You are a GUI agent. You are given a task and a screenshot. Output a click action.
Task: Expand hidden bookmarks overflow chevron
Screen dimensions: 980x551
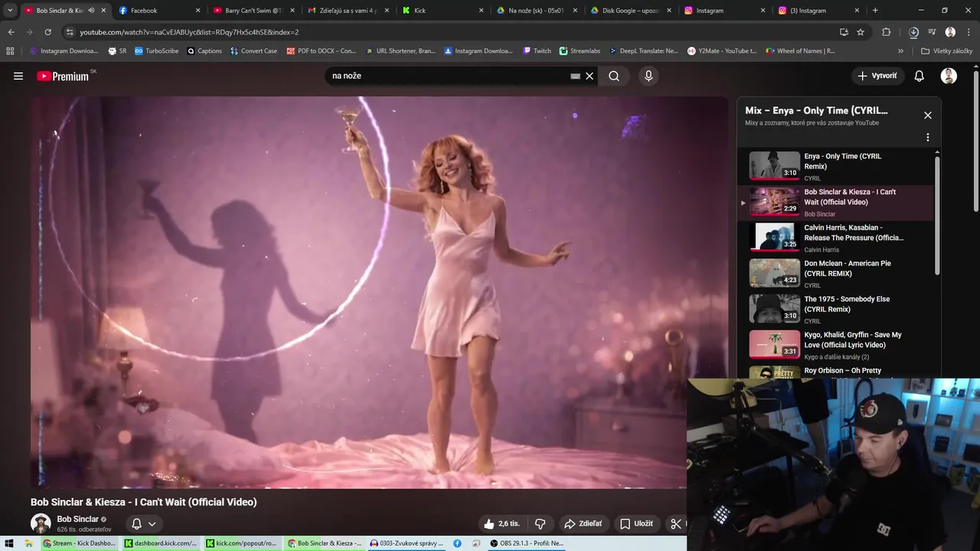tap(900, 51)
